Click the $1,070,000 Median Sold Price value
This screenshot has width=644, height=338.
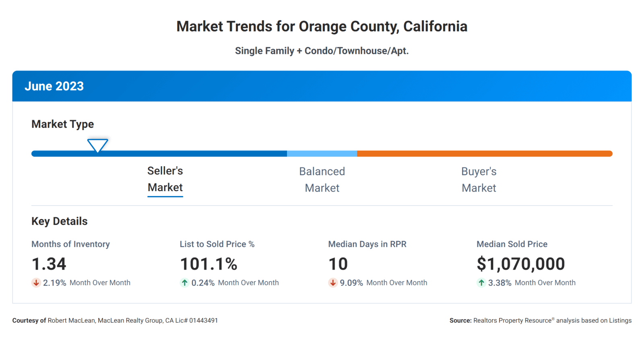pos(521,264)
